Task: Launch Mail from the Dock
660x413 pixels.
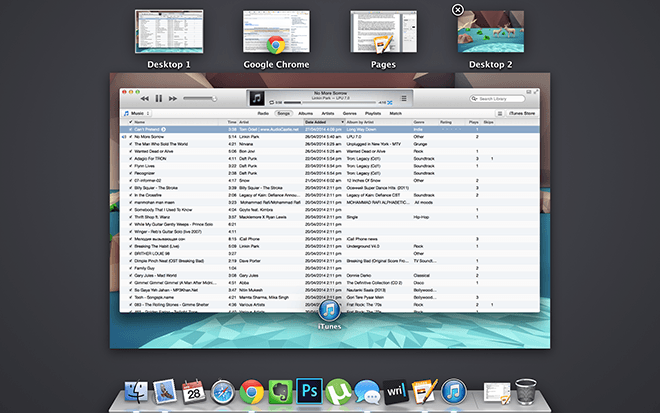Action: click(x=165, y=391)
